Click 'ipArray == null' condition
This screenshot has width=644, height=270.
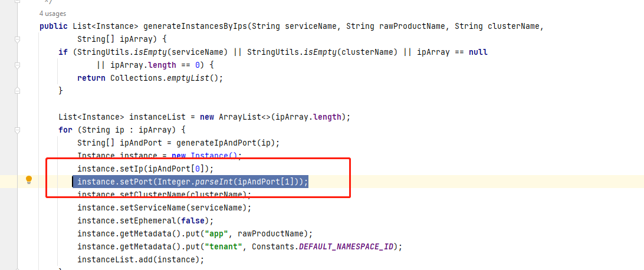(x=452, y=52)
